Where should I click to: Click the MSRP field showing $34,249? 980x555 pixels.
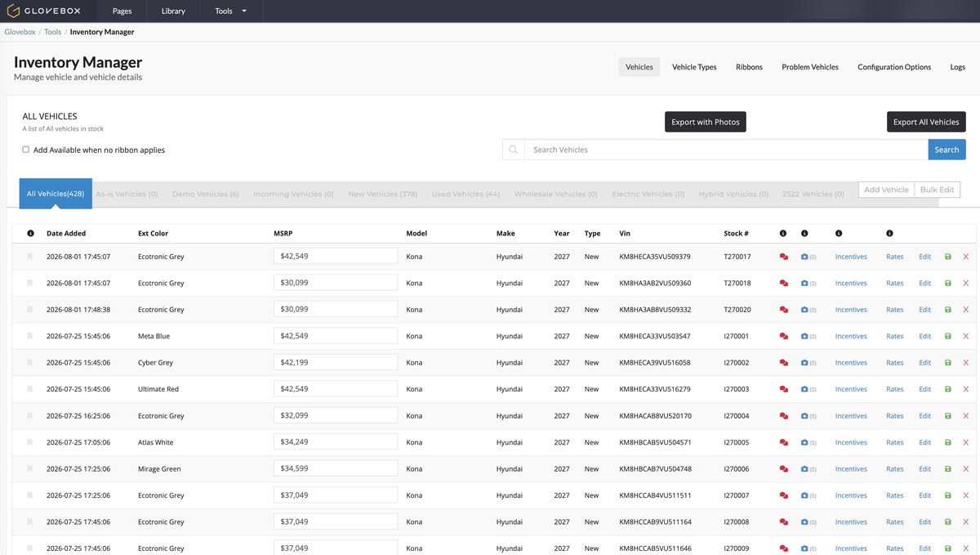336,442
